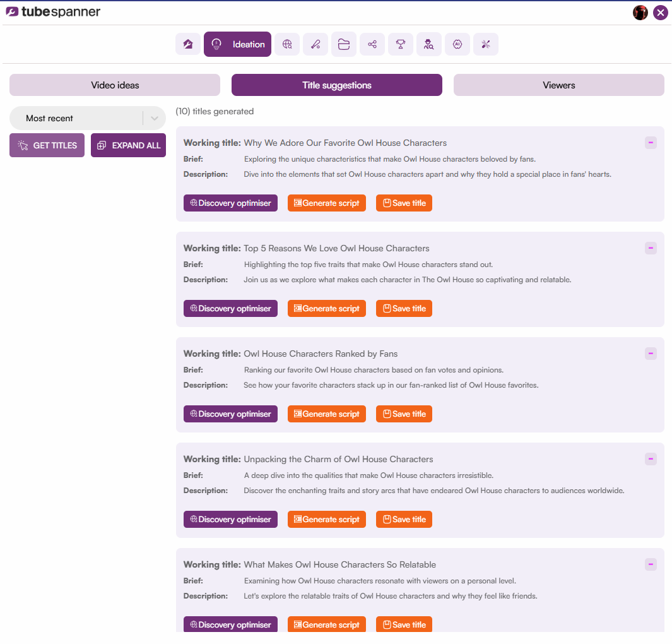Open the Most recent sort dropdown
Image resolution: width=672 pixels, height=644 pixels.
(88, 118)
